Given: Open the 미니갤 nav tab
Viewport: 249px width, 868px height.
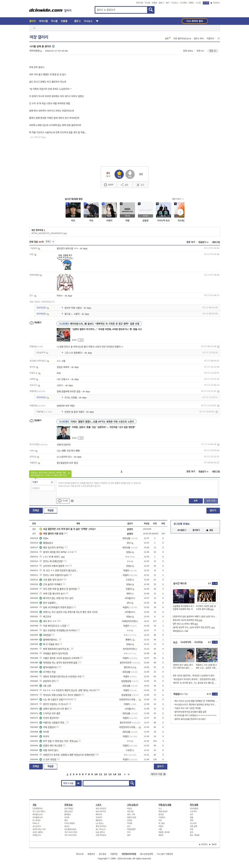Looking at the screenshot, I should click(x=54, y=21).
